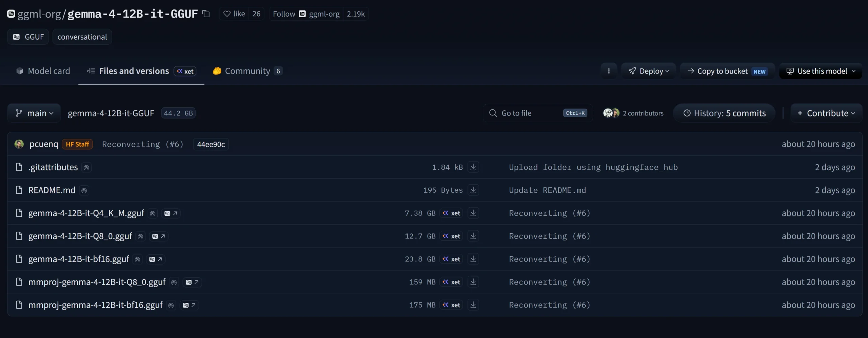Open mmproj-gemma-4-12B-it-bf16.gguf file
Viewport: 868px width, 338px height.
[96, 305]
